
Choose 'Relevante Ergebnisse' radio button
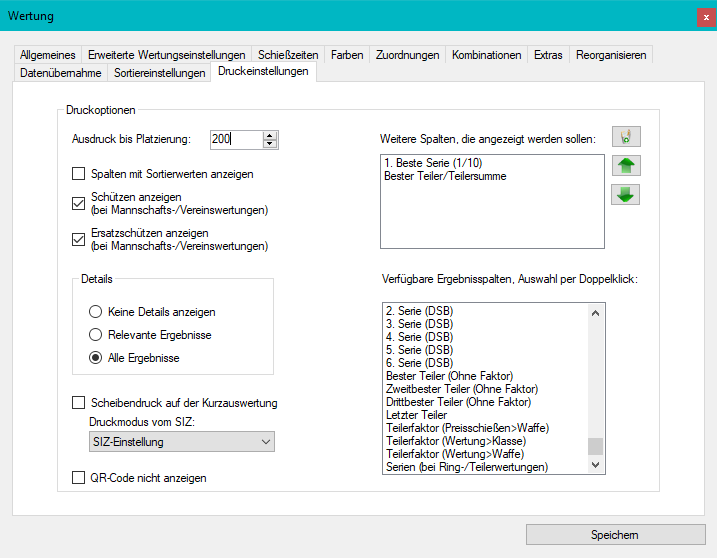(x=96, y=335)
